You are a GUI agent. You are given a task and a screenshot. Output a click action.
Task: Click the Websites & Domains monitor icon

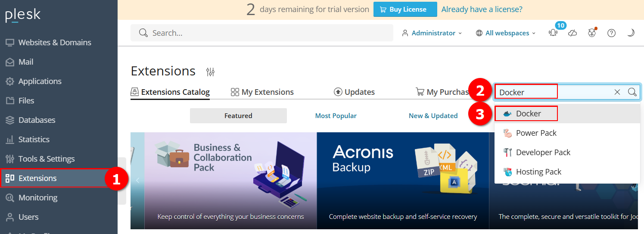pos(10,43)
